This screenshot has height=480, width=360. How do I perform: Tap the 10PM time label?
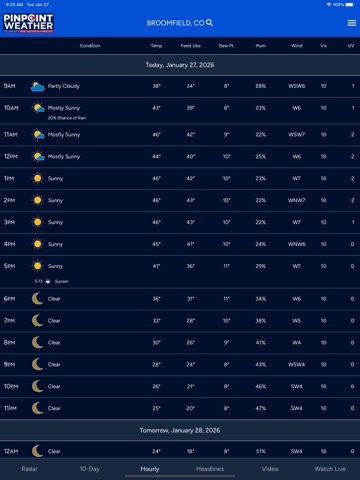[11, 386]
